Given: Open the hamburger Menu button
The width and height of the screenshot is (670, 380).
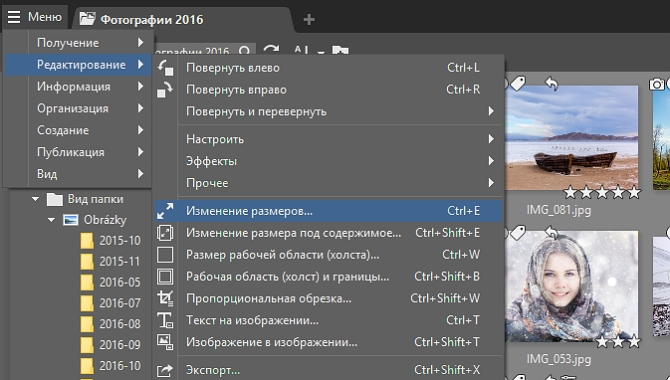Looking at the screenshot, I should (35, 17).
